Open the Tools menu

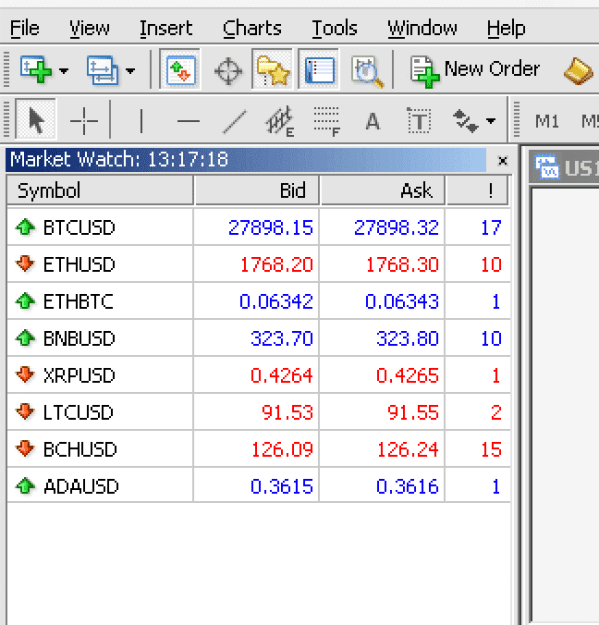tap(334, 28)
